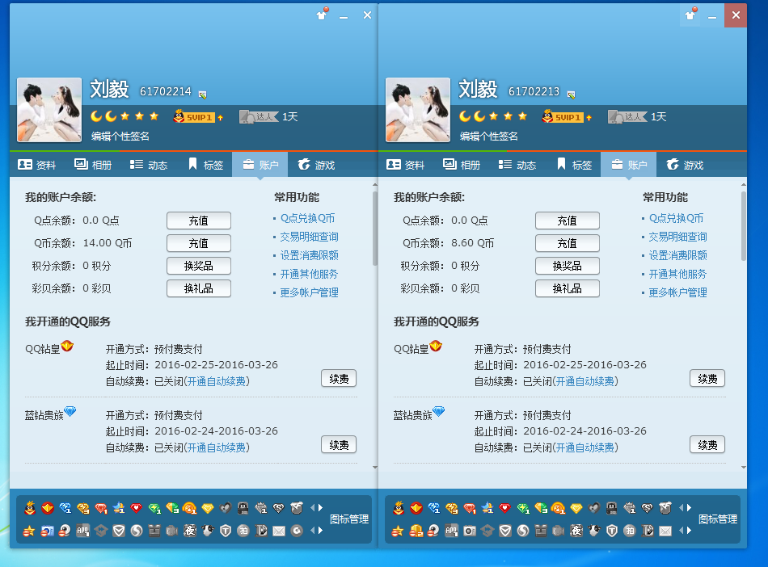This screenshot has height=567, width=768.
Task: Click the gray padlock icon in window 61702214
Action: [242, 508]
